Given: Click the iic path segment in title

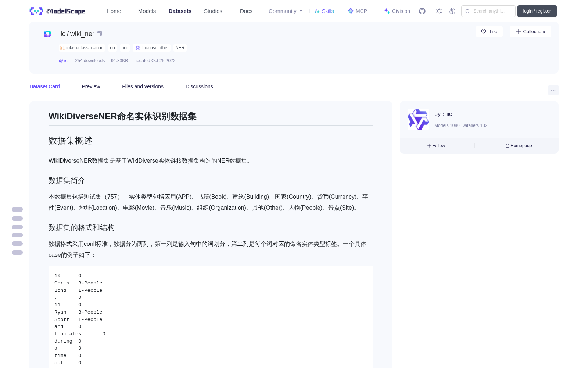Looking at the screenshot, I should coord(62,34).
